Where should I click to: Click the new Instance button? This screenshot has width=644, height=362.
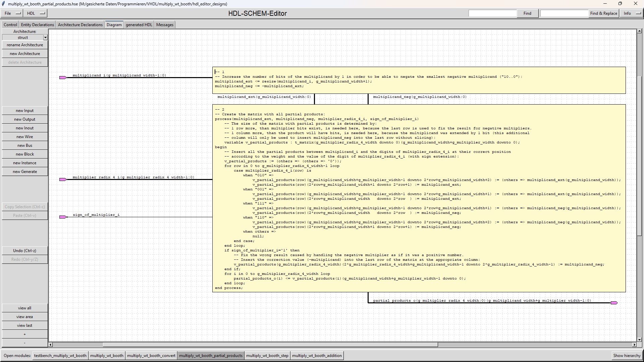(x=24, y=163)
